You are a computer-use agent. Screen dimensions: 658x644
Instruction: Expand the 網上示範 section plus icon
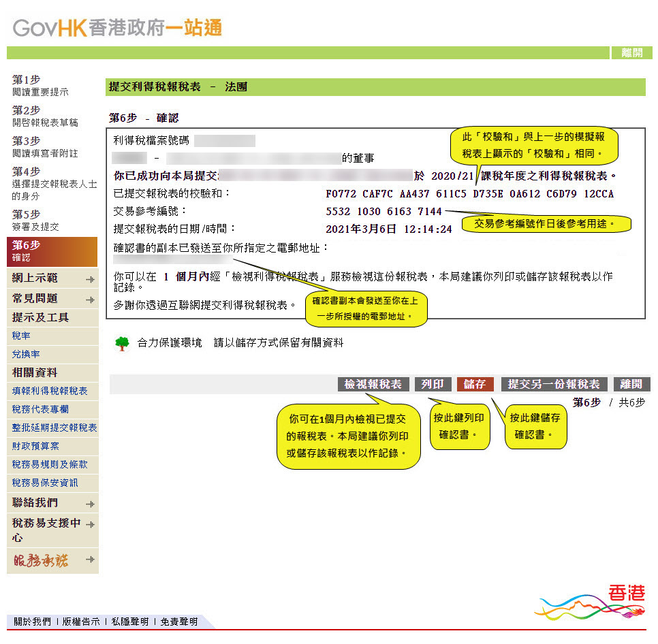(90, 279)
